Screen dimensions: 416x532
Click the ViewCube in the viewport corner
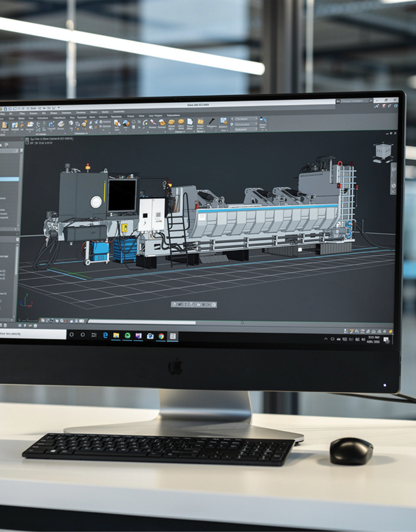coord(382,152)
